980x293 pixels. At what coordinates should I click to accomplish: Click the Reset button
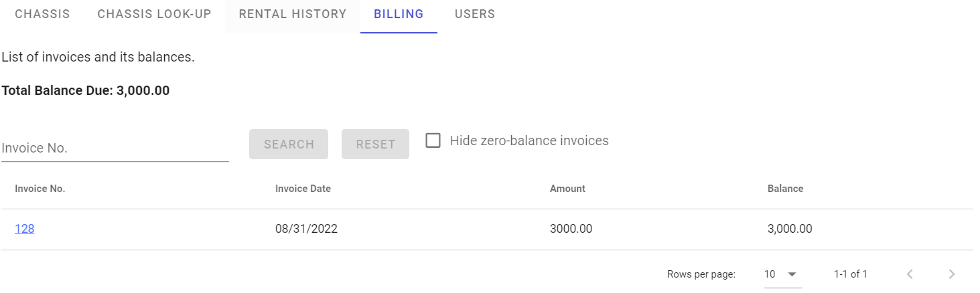pos(375,144)
